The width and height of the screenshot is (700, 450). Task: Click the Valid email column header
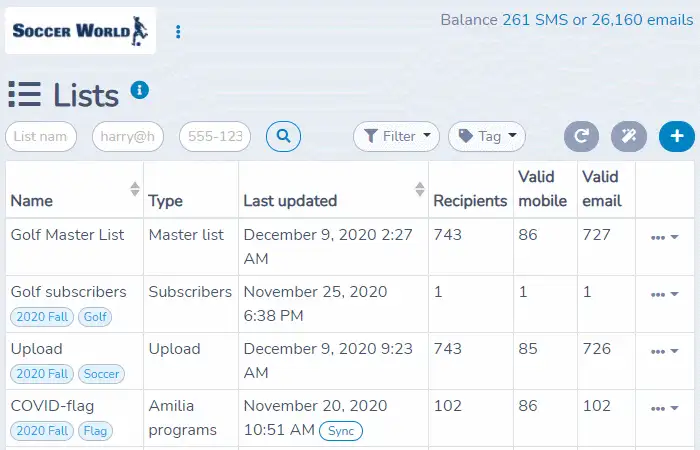tap(602, 189)
